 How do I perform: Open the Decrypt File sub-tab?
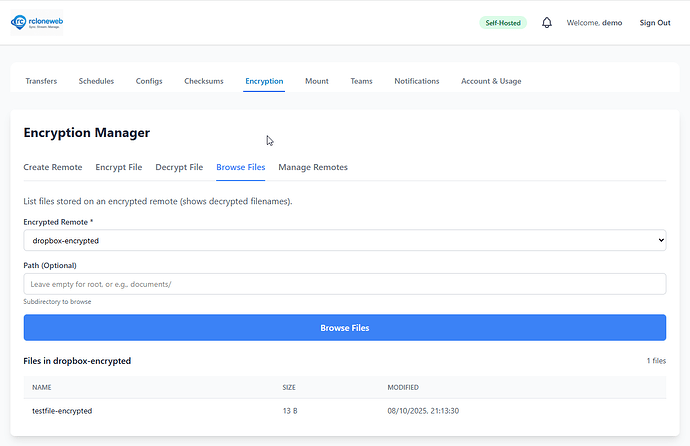pyautogui.click(x=179, y=167)
